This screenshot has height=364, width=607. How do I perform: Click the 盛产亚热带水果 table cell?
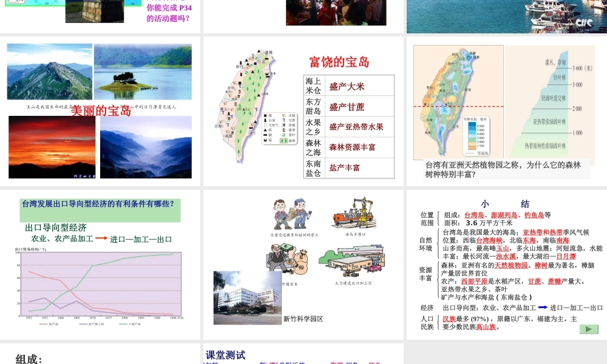point(359,127)
